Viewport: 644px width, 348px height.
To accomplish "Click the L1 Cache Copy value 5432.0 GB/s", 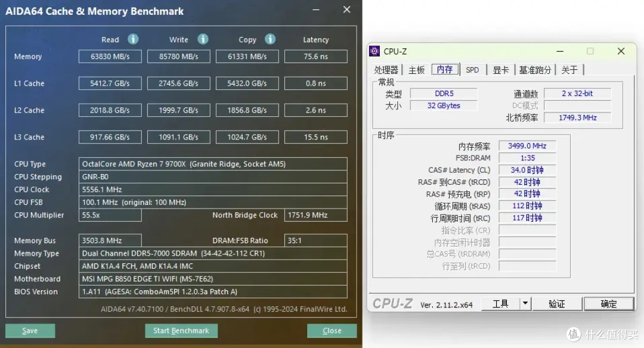I will point(247,83).
